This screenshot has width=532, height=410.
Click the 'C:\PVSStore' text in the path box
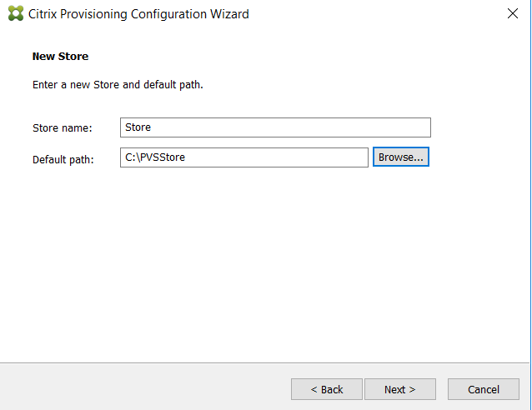(x=155, y=157)
